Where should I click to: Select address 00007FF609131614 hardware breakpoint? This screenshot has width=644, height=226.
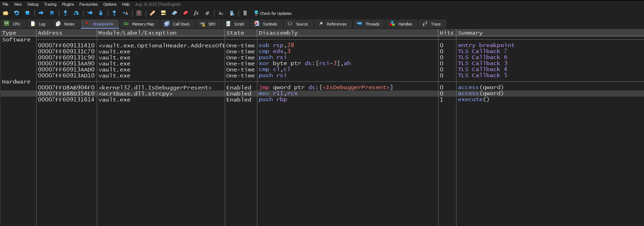tap(66, 99)
